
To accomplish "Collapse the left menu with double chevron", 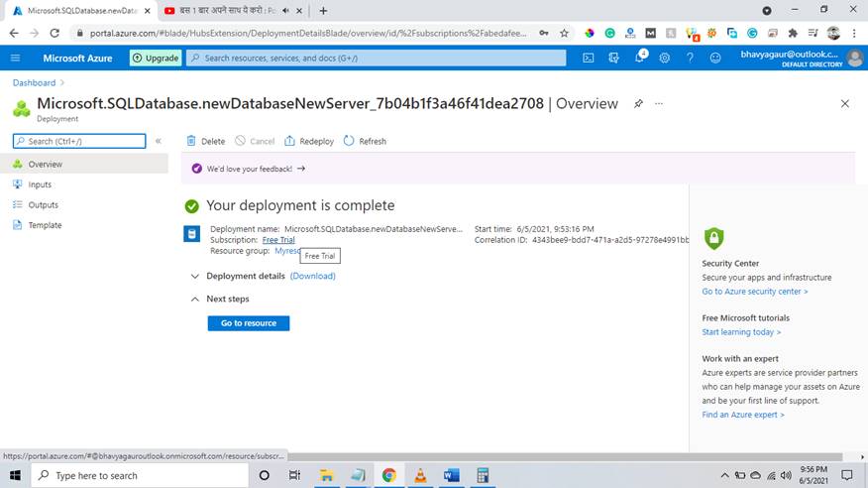I will coord(159,141).
